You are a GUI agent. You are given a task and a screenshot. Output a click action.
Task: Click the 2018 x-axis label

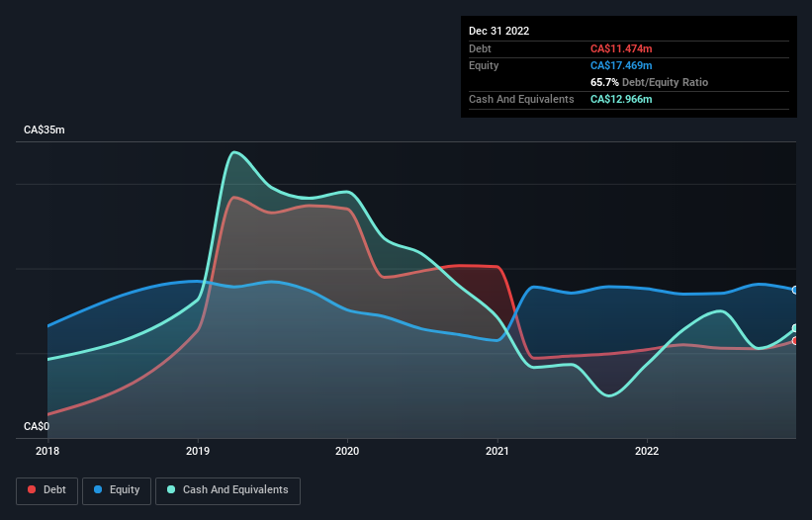coord(47,451)
